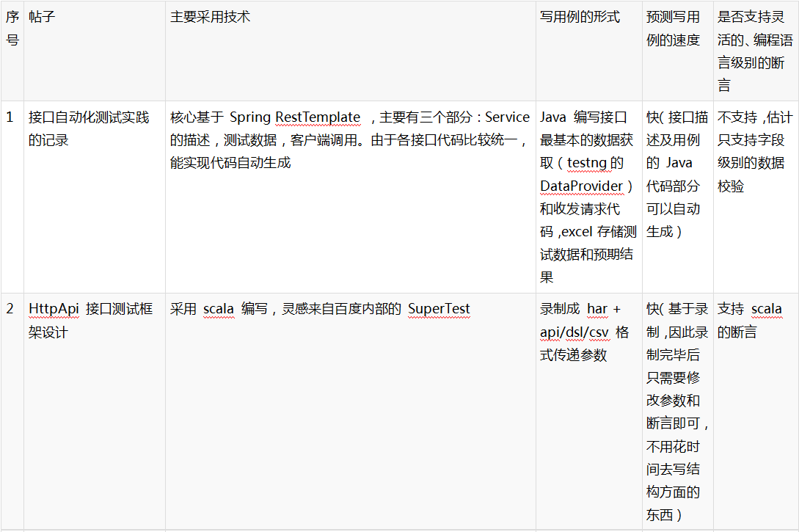Viewport: 799px width, 532px height.
Task: Click the row number 1 cell
Action: coord(11,117)
